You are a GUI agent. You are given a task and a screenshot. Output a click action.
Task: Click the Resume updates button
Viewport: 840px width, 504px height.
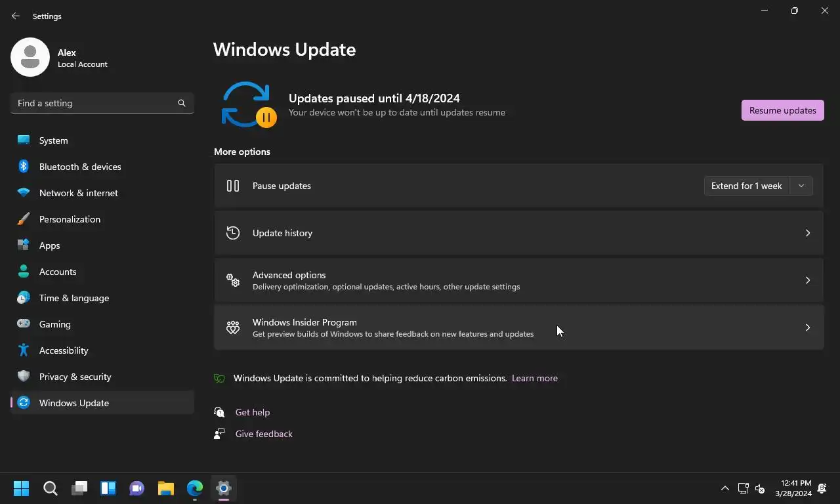tap(783, 110)
